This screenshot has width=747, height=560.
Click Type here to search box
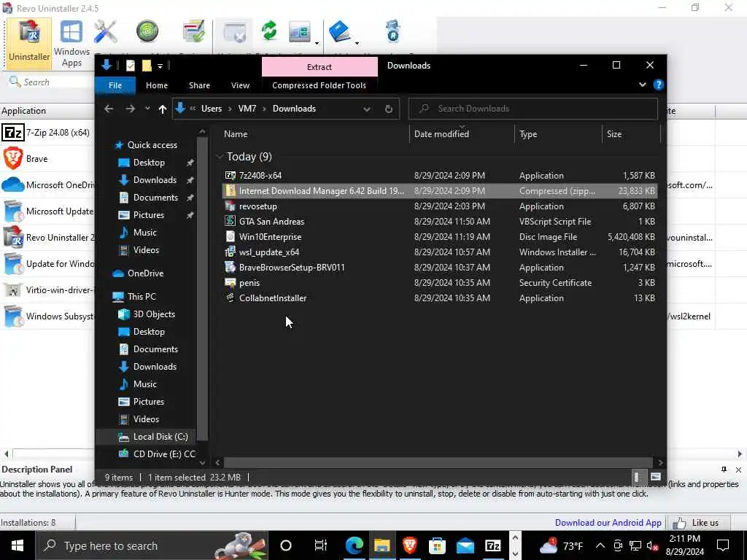point(152,545)
